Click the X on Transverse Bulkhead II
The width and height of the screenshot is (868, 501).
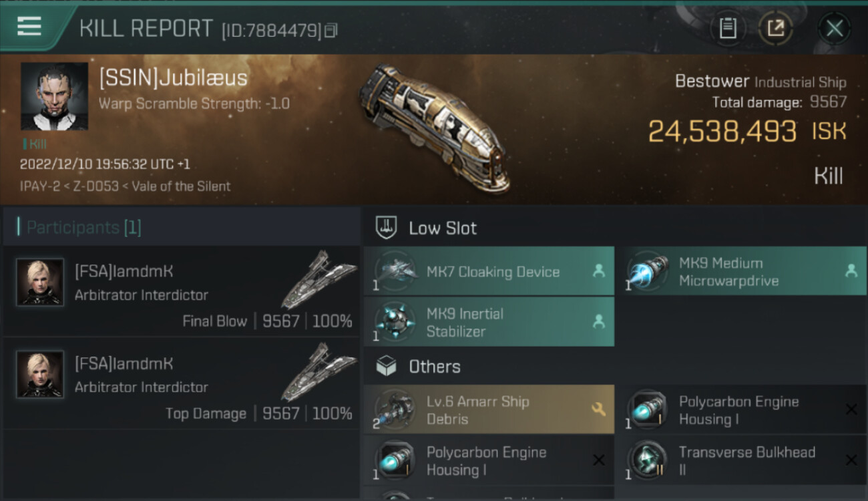click(851, 460)
